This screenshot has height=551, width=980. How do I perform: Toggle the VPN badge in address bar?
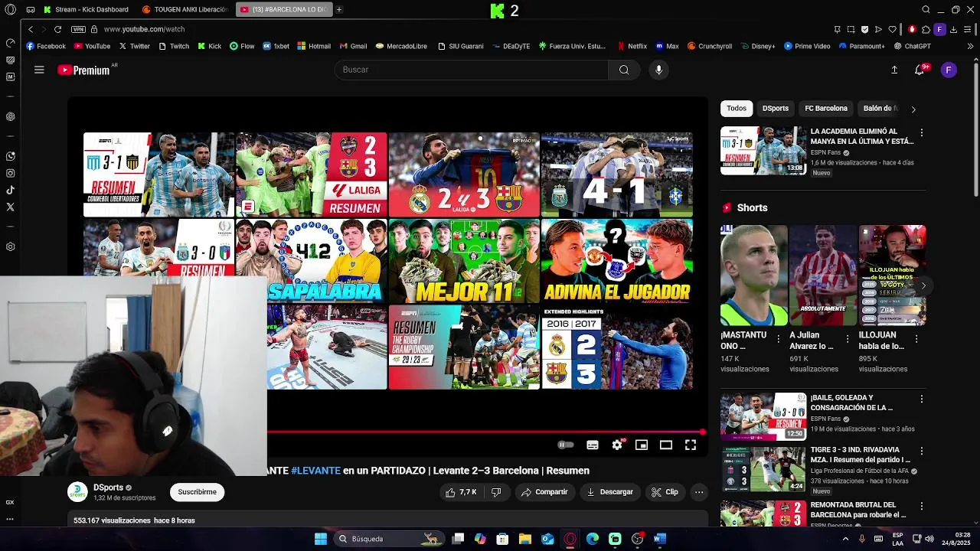(x=78, y=29)
